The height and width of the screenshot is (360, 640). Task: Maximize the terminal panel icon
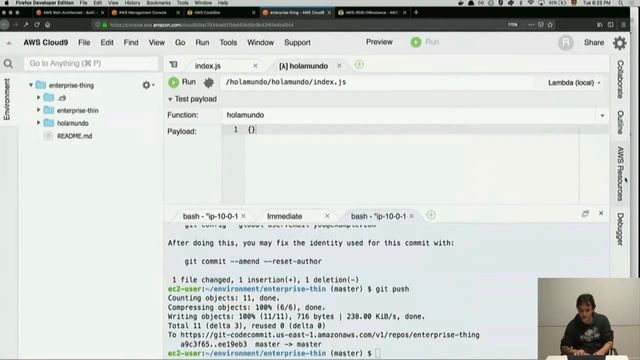585,213
